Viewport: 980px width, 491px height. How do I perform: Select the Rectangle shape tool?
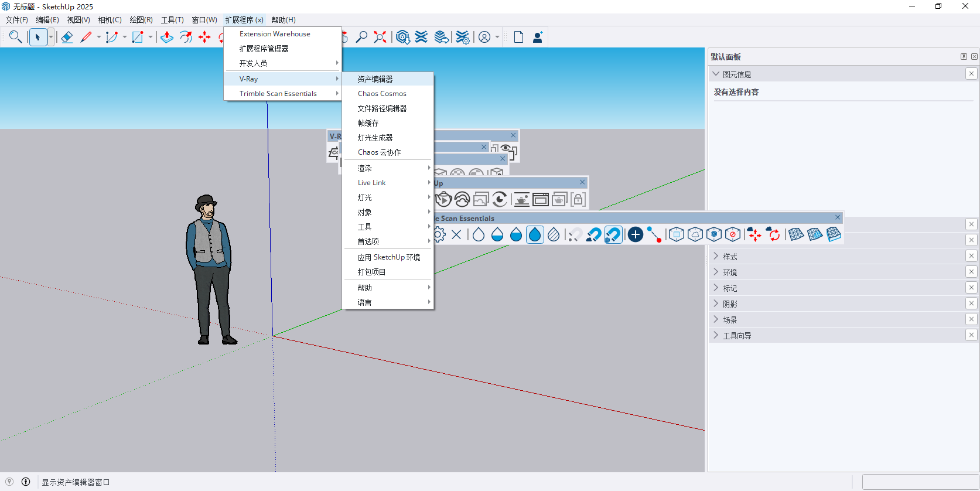click(x=138, y=37)
